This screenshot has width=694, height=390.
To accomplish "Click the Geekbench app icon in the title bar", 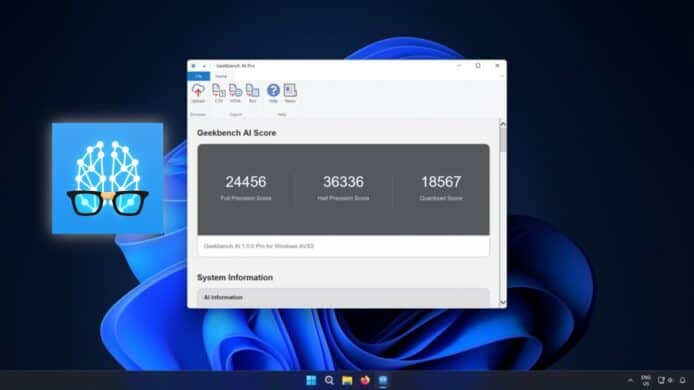I will point(193,66).
